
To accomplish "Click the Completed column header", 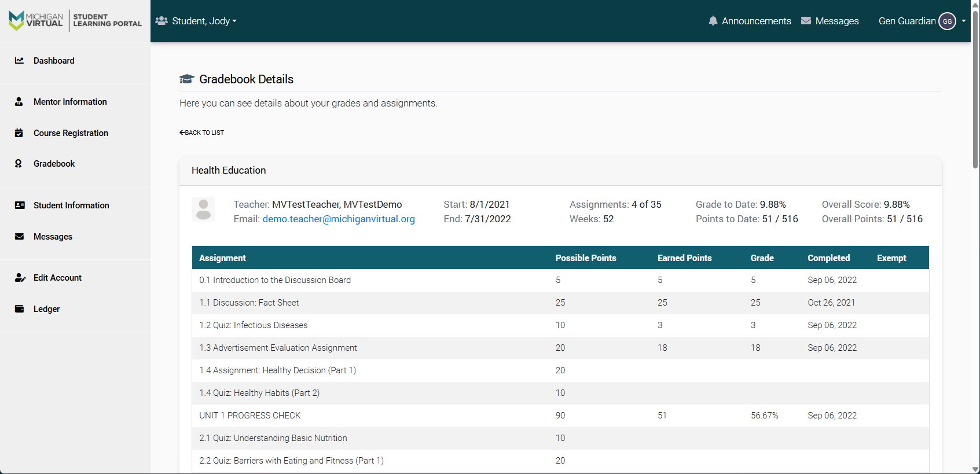I will [x=829, y=258].
